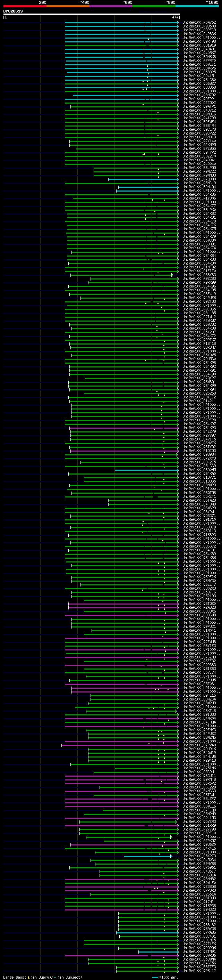Image resolution: width=222 pixels, height=980 pixels.
Task: Select the UniRef100_C5XR73 entry
Action: pyautogui.click(x=199, y=856)
